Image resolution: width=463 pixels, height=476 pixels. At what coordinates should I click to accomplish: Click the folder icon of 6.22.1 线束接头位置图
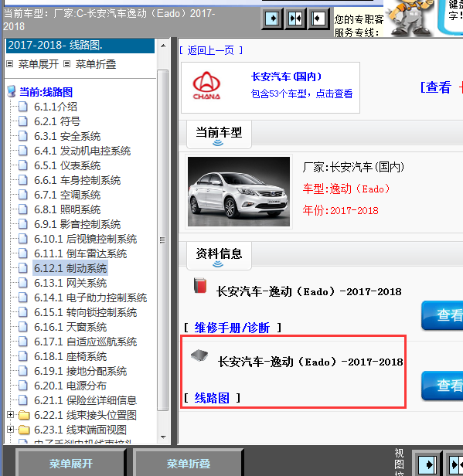24,415
